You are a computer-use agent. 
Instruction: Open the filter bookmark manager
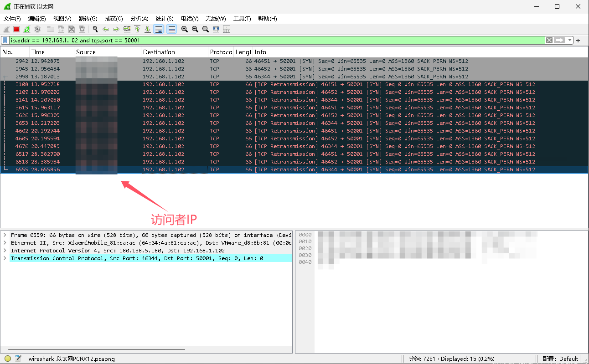(x=5, y=40)
